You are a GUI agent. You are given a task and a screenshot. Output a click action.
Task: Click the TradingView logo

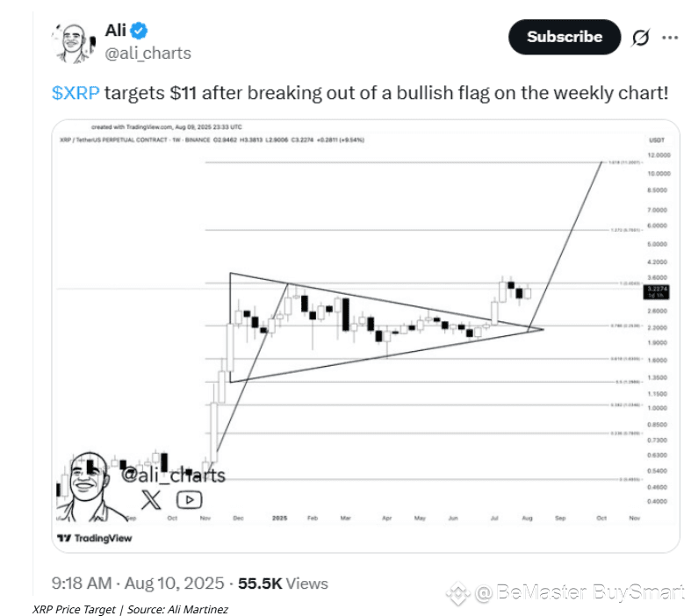click(x=95, y=538)
